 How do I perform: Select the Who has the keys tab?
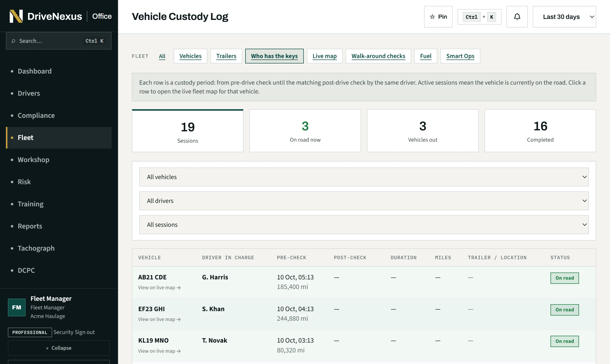click(274, 56)
